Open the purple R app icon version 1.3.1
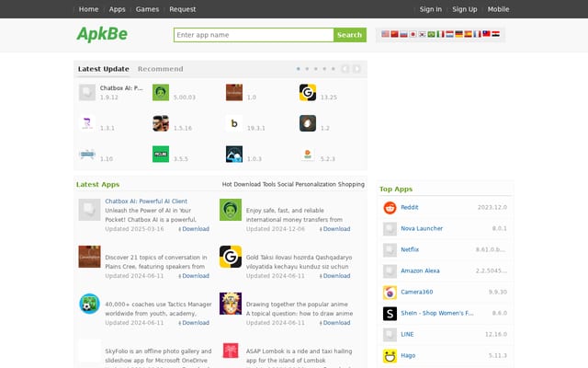Screen dimensions: 588x368 [x=87, y=123]
